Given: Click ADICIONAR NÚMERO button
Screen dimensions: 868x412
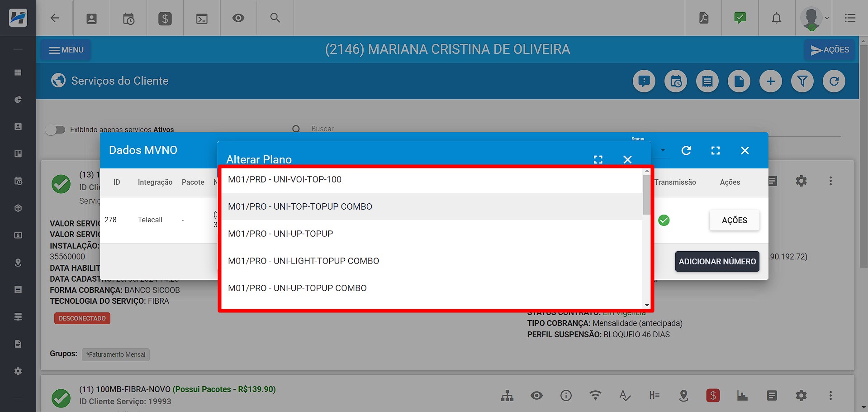Looking at the screenshot, I should [717, 262].
